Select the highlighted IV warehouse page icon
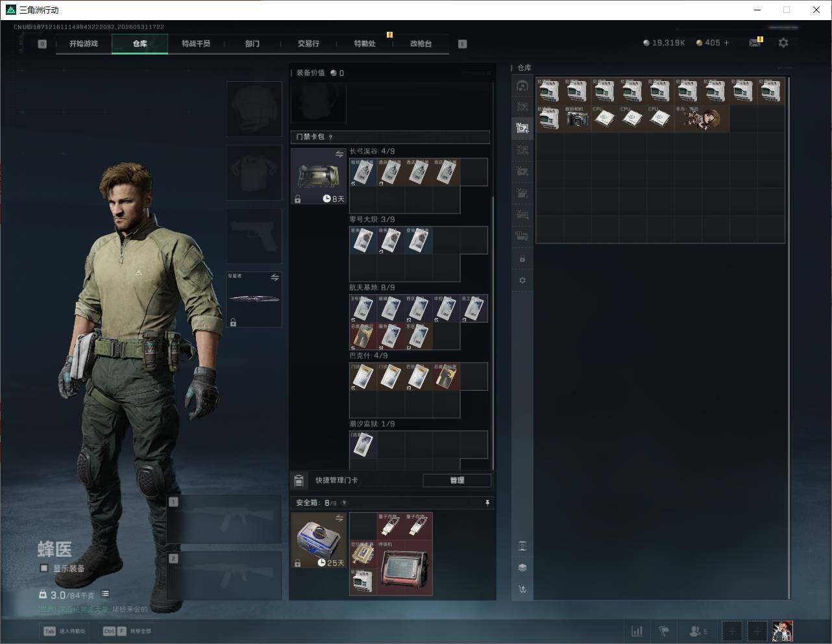832x644 pixels. tap(522, 128)
